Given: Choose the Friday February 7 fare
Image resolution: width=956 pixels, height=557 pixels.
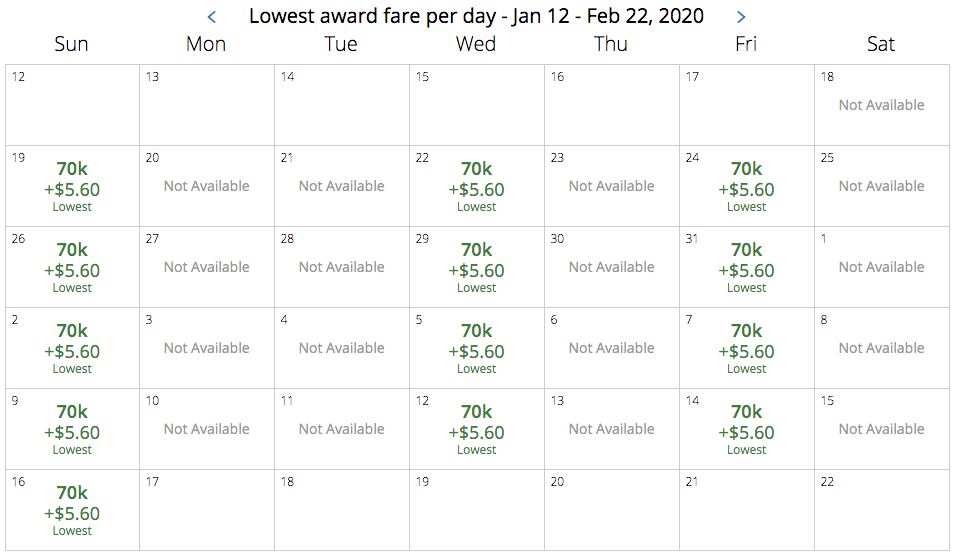Looking at the screenshot, I should click(x=746, y=349).
